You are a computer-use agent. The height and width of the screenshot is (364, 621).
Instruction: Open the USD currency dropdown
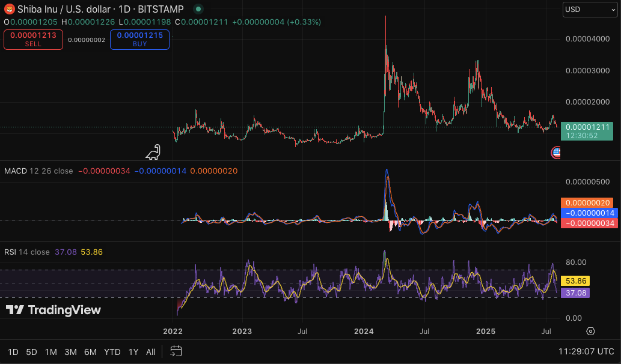pos(590,10)
